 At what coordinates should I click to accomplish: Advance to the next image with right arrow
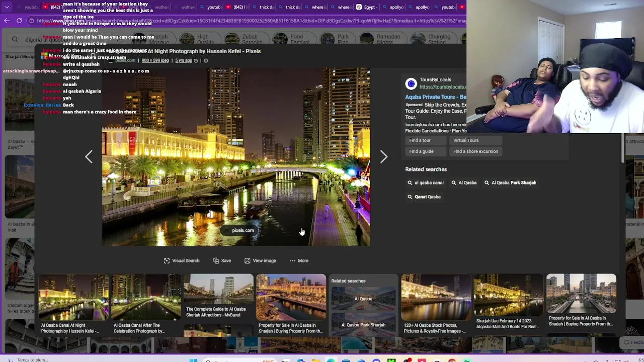[383, 157]
